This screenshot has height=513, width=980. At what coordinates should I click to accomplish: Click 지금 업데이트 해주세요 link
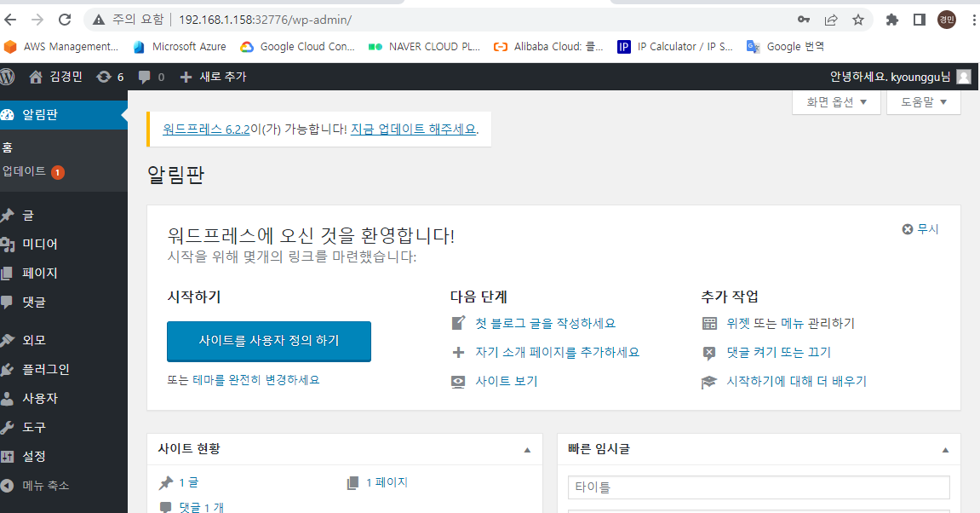click(x=413, y=130)
